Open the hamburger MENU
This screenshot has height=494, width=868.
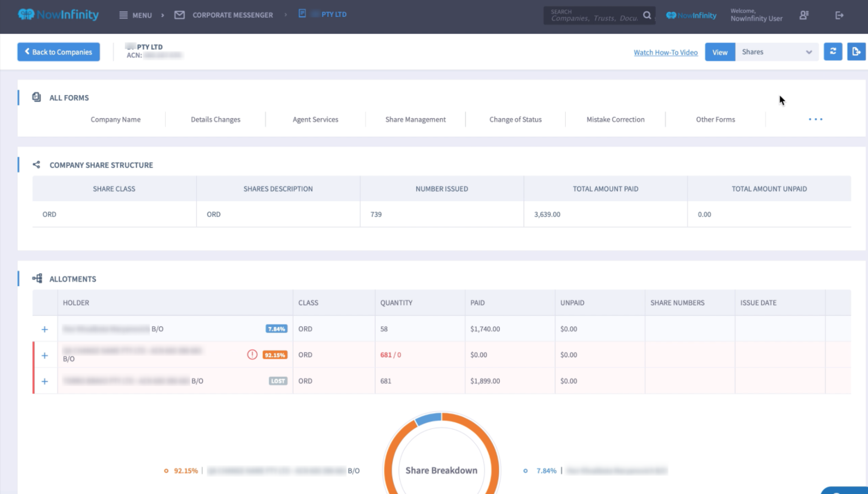(x=136, y=15)
